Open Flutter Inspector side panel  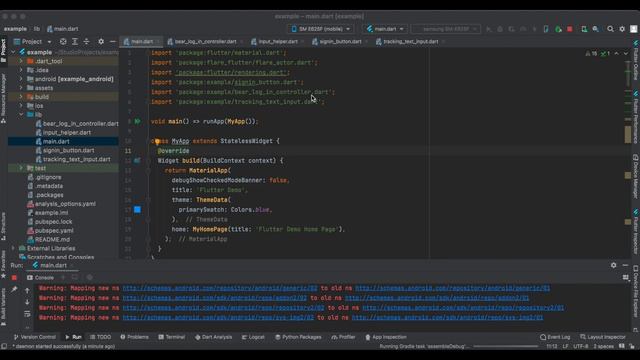636,232
